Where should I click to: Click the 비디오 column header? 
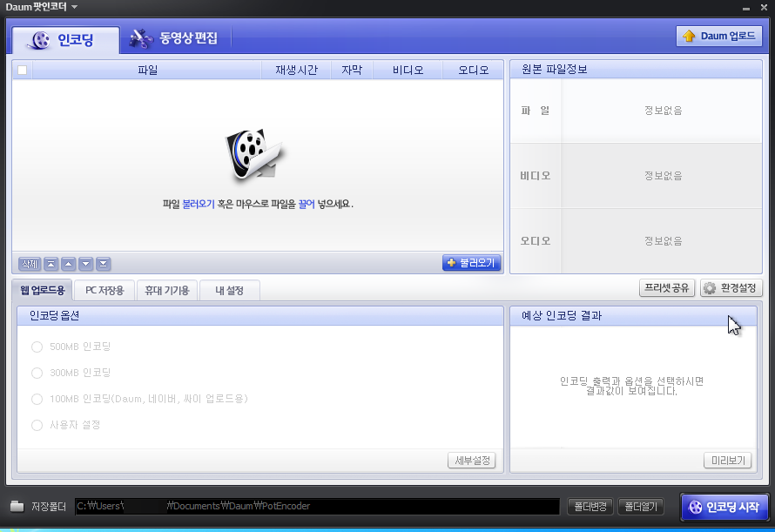408,70
